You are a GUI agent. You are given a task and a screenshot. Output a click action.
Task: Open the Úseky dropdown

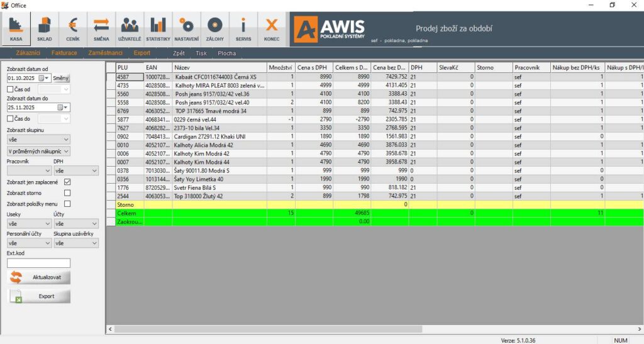point(29,224)
